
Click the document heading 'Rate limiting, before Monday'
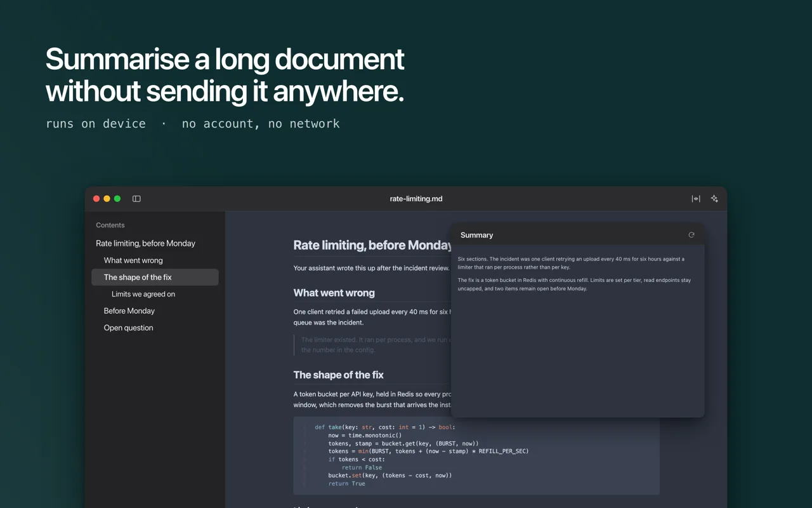pyautogui.click(x=372, y=245)
